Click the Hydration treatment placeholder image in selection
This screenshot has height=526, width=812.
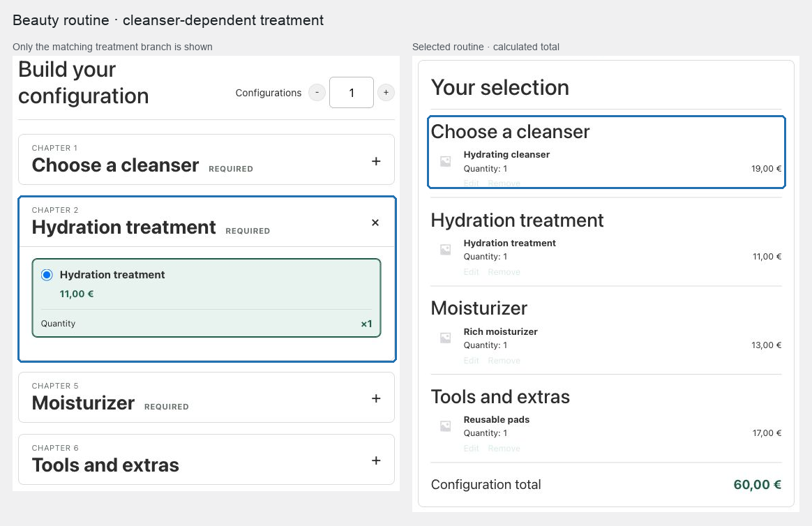[445, 250]
